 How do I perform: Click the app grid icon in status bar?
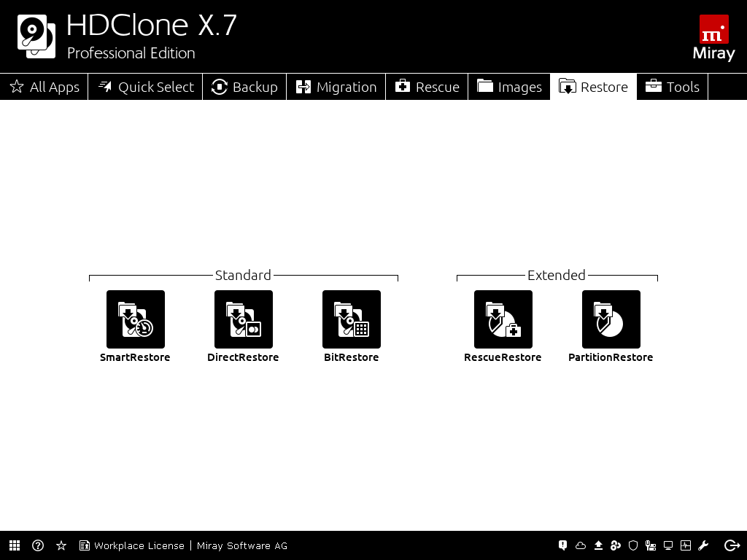pos(15,545)
